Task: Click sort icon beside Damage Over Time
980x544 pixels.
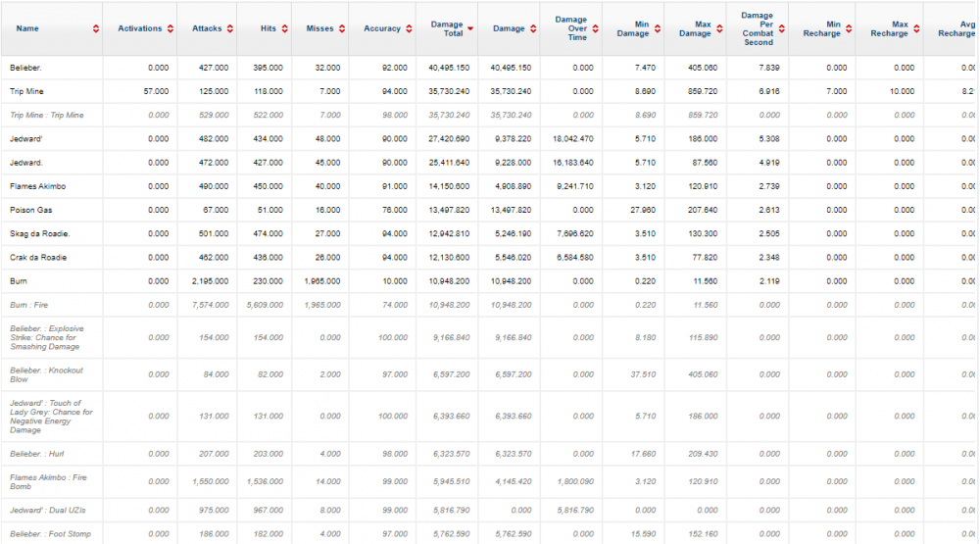Action: (x=594, y=28)
